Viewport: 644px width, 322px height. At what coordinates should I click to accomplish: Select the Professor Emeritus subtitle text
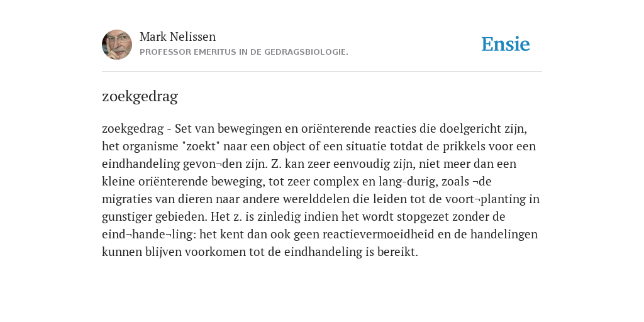click(x=244, y=52)
